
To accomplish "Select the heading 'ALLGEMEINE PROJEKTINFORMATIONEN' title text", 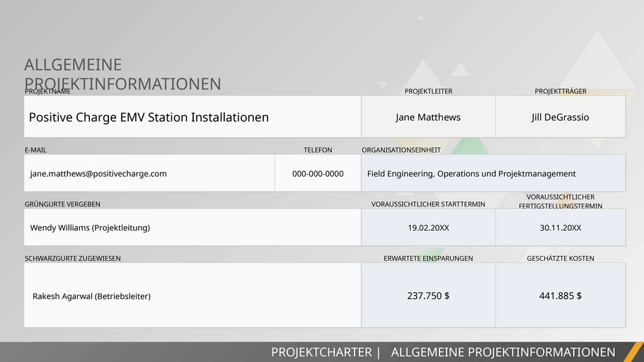I will point(122,74).
